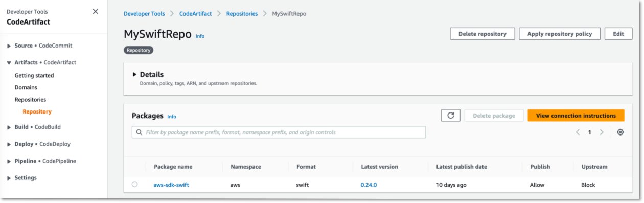Click the Repository badge under title

(x=139, y=50)
